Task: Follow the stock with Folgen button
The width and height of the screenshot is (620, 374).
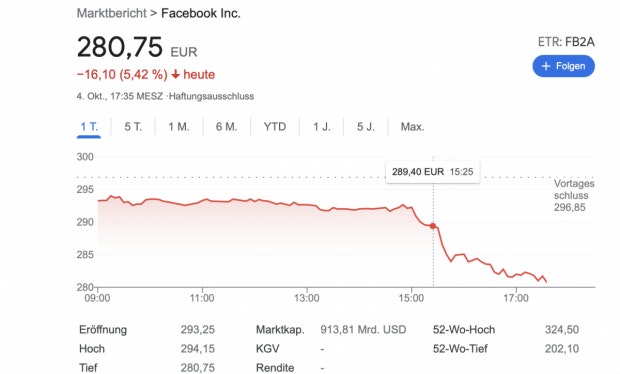Action: pyautogui.click(x=563, y=66)
